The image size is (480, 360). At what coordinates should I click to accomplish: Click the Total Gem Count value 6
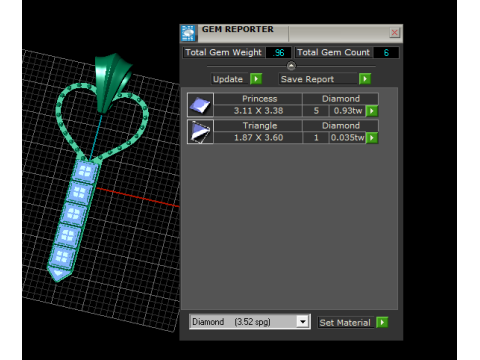point(386,53)
